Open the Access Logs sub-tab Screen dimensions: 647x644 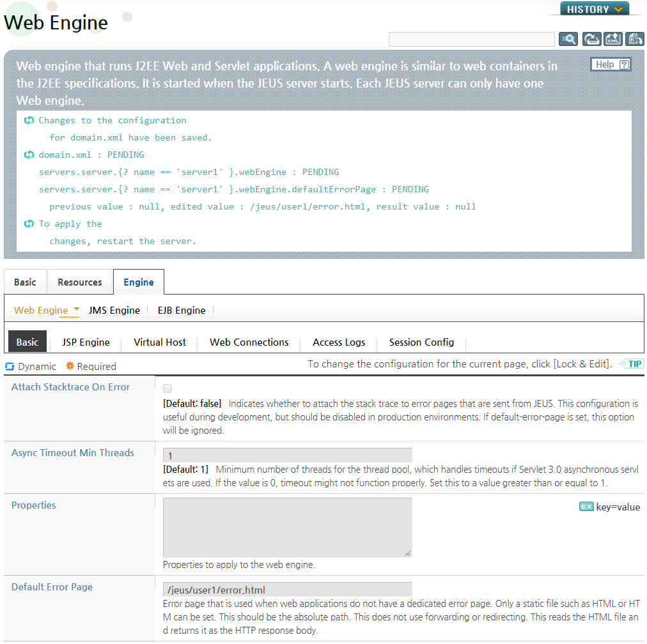[x=339, y=342]
